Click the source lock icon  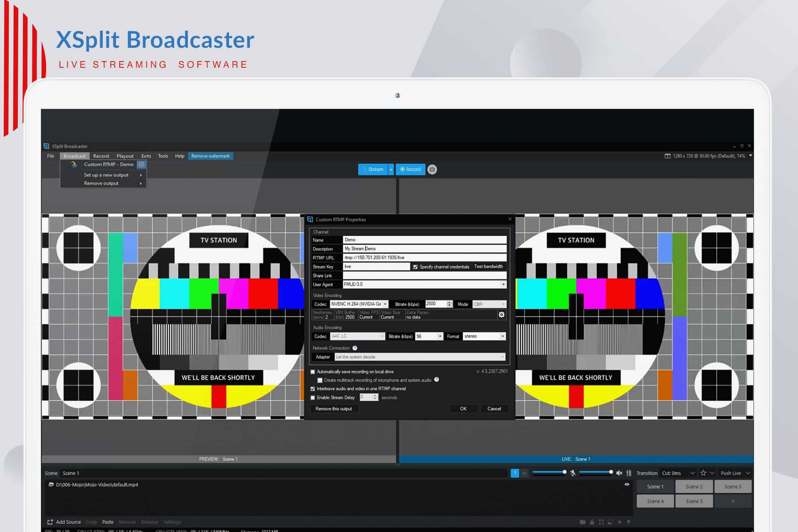tap(592, 522)
